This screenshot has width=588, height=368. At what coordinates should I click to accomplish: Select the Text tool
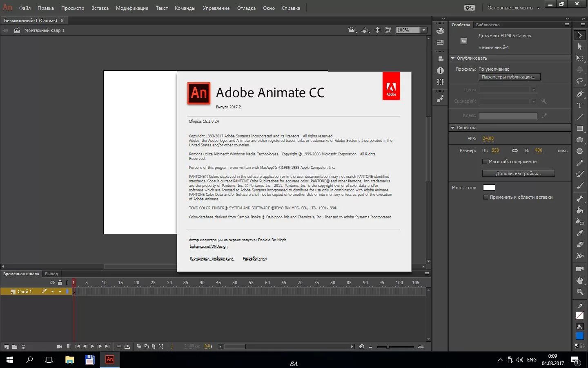tap(579, 105)
